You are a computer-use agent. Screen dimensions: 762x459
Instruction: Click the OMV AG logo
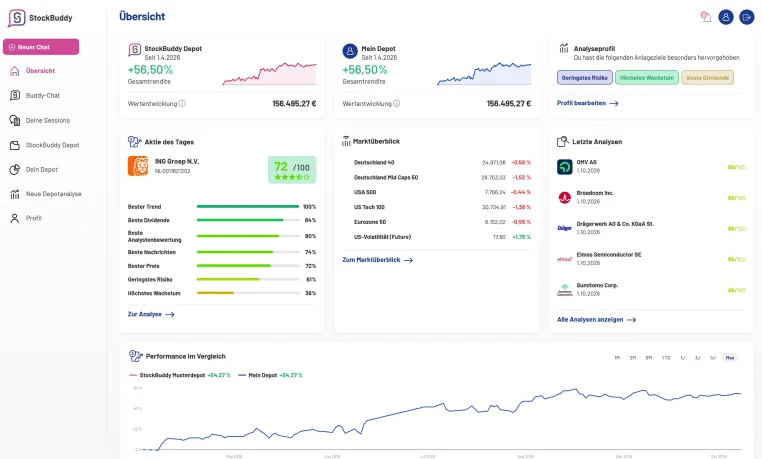click(x=565, y=167)
